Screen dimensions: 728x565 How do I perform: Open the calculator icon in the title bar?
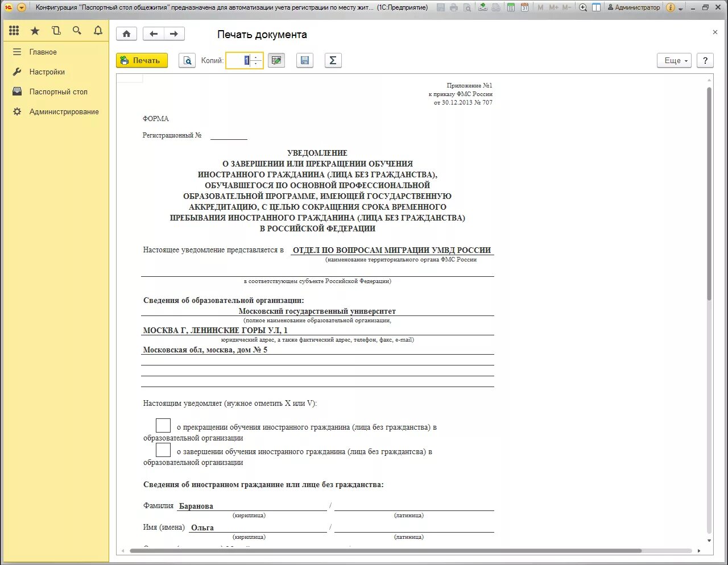(x=511, y=7)
